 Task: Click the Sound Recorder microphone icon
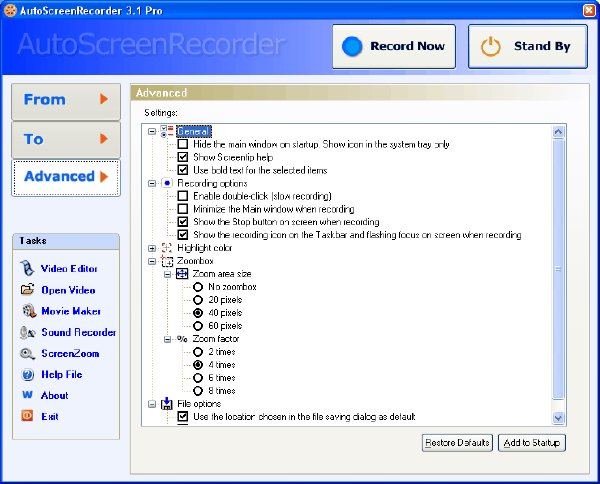point(27,332)
